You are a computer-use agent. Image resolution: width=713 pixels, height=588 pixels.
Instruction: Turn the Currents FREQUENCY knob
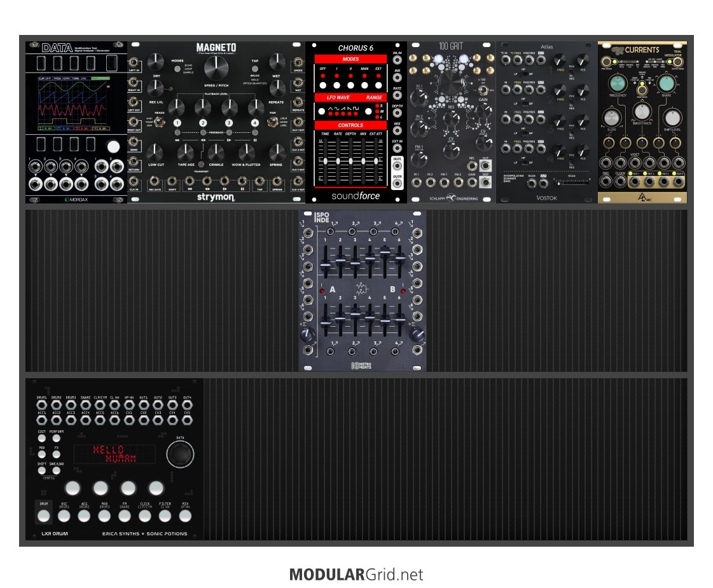coord(618,83)
